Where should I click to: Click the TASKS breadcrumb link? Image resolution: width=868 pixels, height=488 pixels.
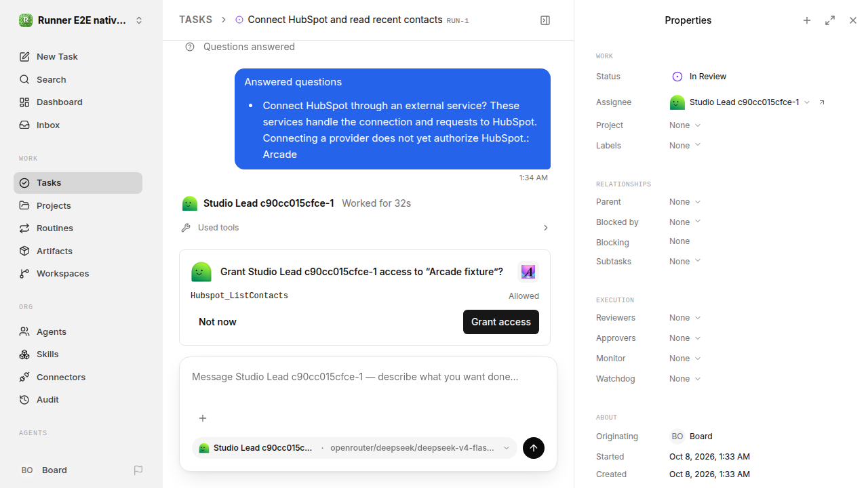(195, 20)
